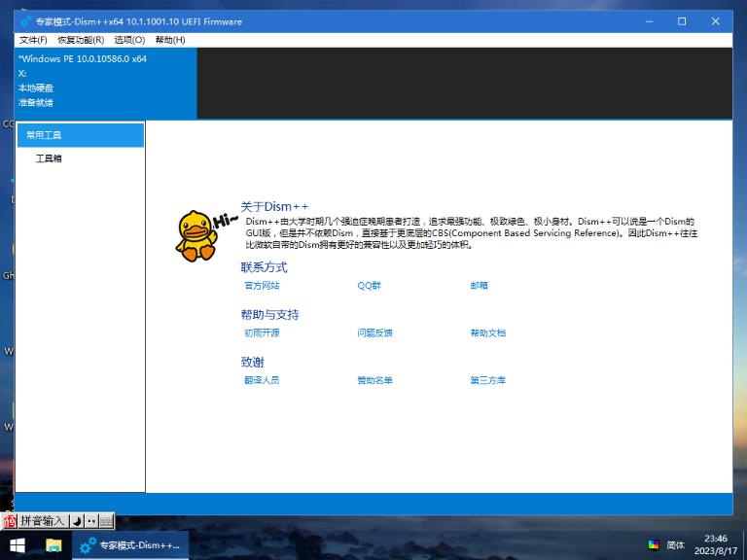Open the 文件(F) menu
This screenshot has width=747, height=560.
[x=33, y=40]
